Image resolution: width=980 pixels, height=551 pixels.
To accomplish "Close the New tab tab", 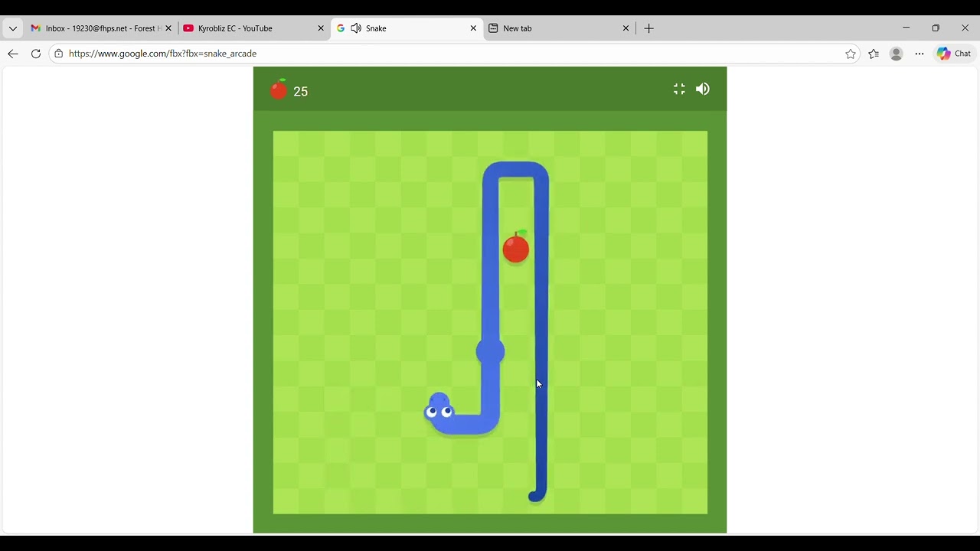I will (x=626, y=28).
